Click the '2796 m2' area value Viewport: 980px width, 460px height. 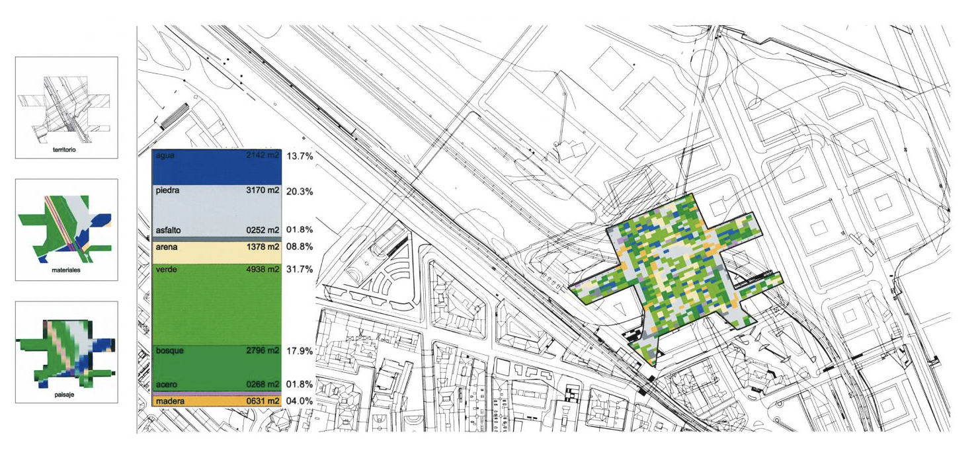[x=262, y=350]
